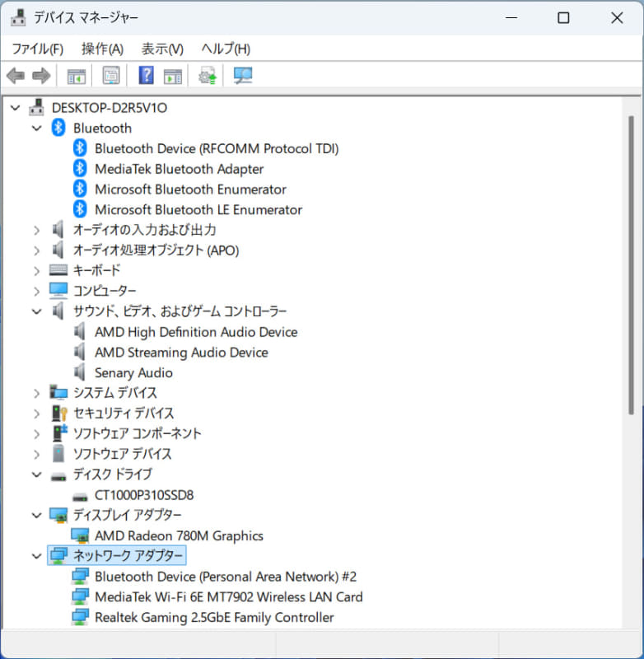This screenshot has height=659, width=644.
Task: Maximize the デバイス マネージャー window
Action: 563,17
